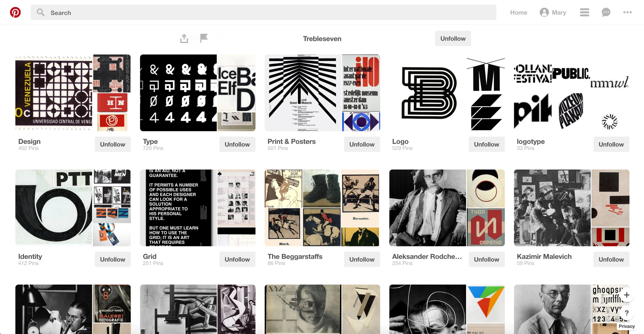644x334 pixels.
Task: Click the colorful triangle Max Bill thumbnail
Action: tap(486, 303)
